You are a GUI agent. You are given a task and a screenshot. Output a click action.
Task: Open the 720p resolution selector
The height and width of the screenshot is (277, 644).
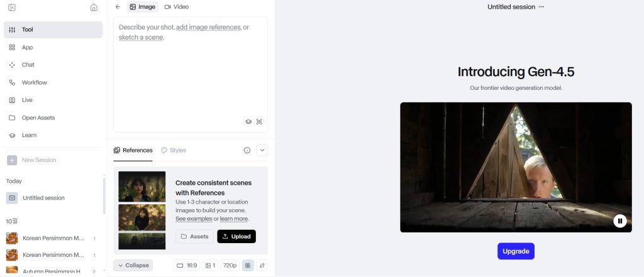click(230, 266)
